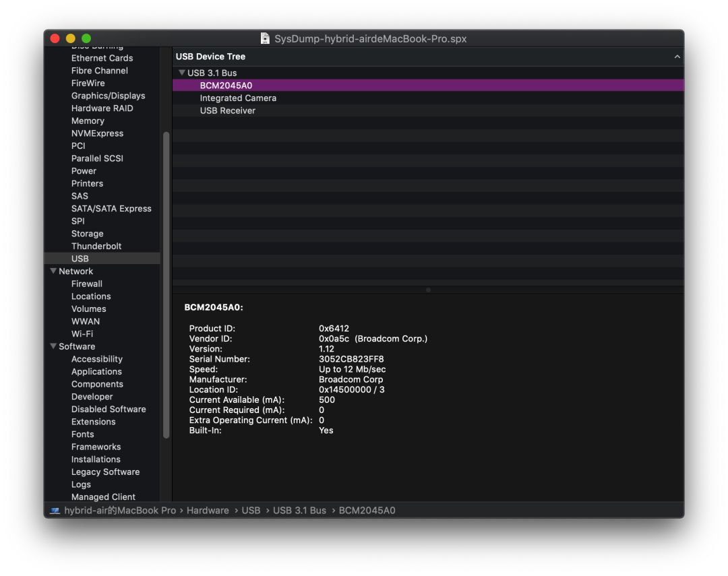Open WWAN under Network
This screenshot has height=576, width=728.
(x=86, y=321)
